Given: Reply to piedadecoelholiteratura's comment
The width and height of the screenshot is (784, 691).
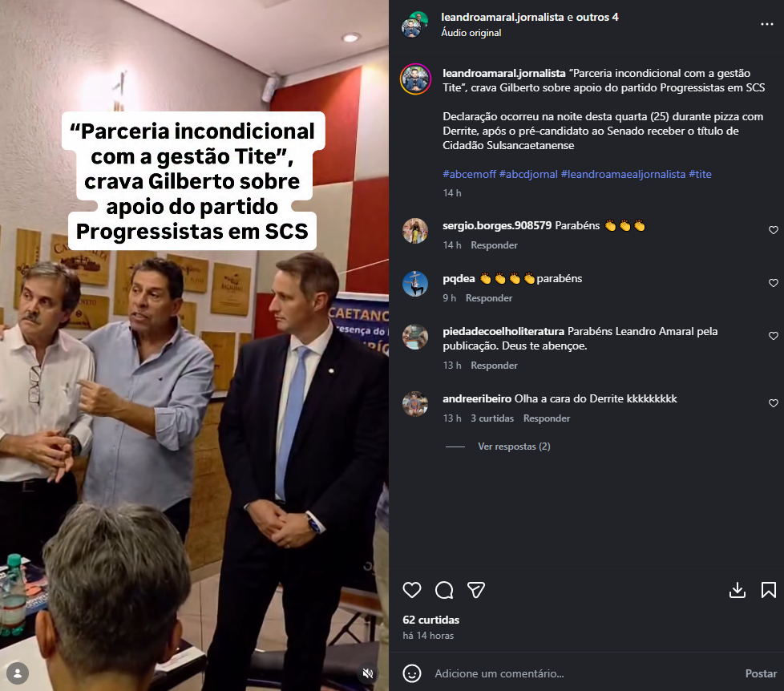Looking at the screenshot, I should (494, 366).
